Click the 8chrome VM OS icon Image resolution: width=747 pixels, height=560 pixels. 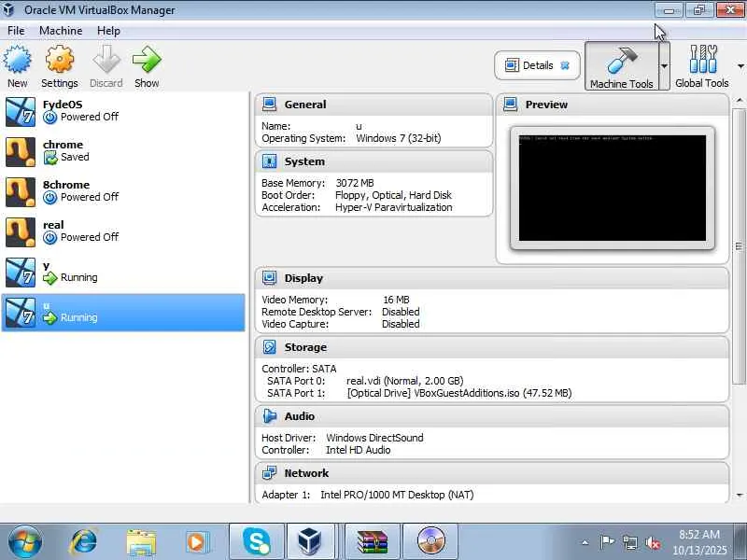(x=21, y=192)
